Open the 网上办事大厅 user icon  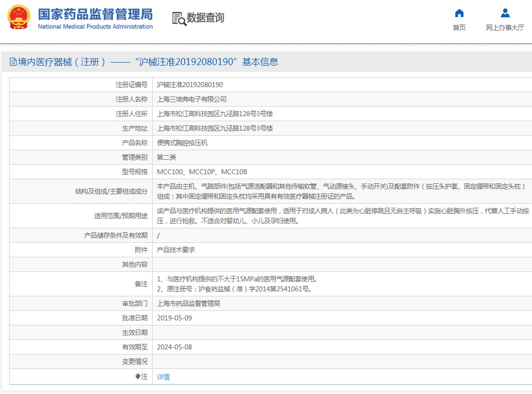pyautogui.click(x=505, y=13)
